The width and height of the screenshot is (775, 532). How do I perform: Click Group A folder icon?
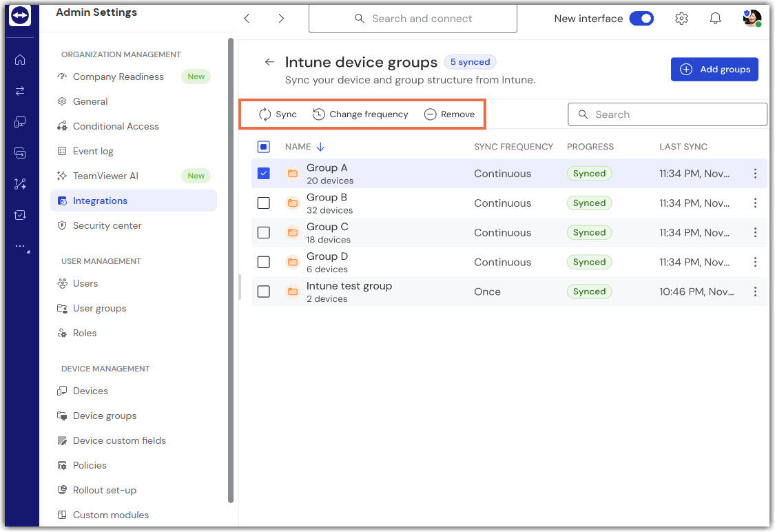tap(293, 174)
